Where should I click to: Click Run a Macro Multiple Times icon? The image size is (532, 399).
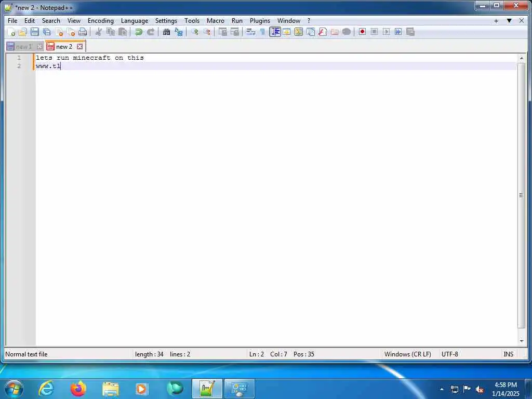[398, 32]
